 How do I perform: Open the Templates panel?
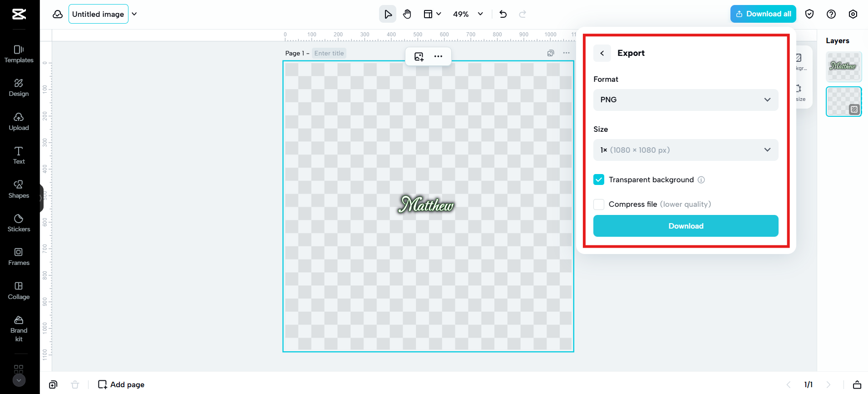(x=19, y=54)
